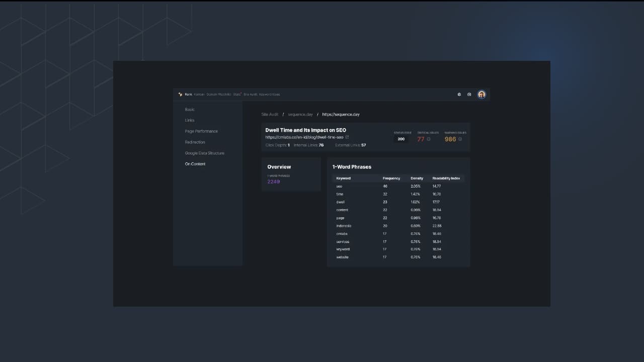Sort table by Frequency column header

pyautogui.click(x=391, y=178)
